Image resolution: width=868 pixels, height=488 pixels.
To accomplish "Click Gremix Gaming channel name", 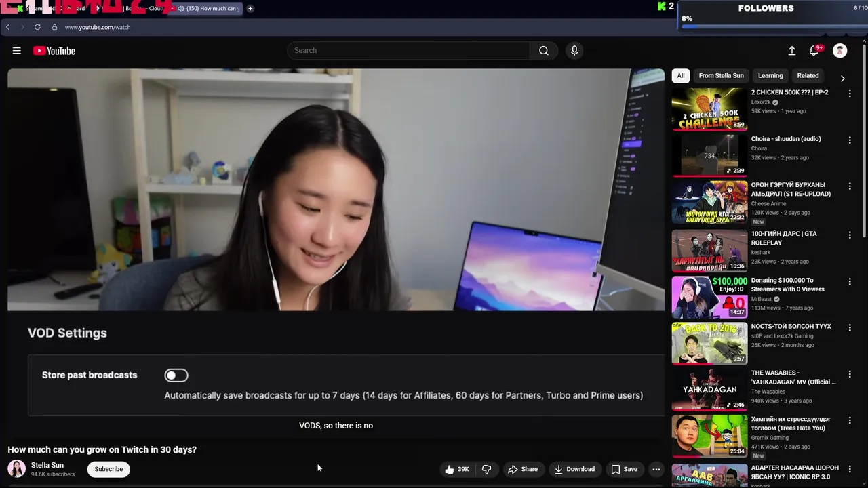I will [770, 438].
